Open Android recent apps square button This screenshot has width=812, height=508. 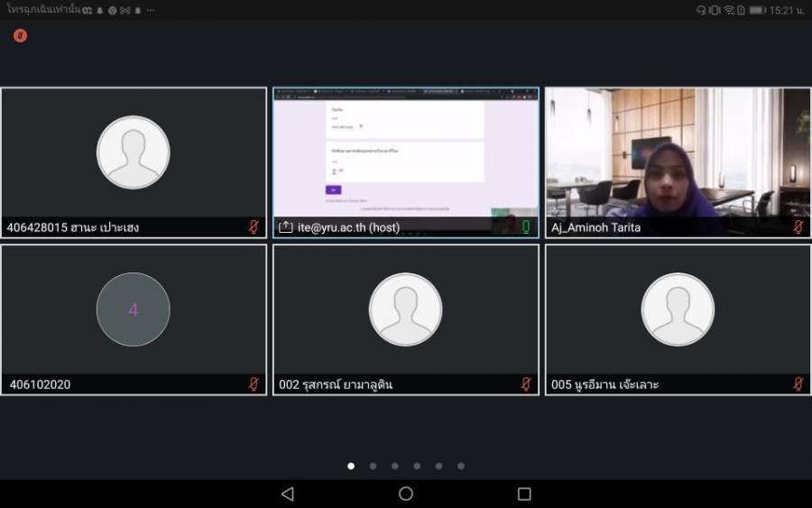coord(524,494)
